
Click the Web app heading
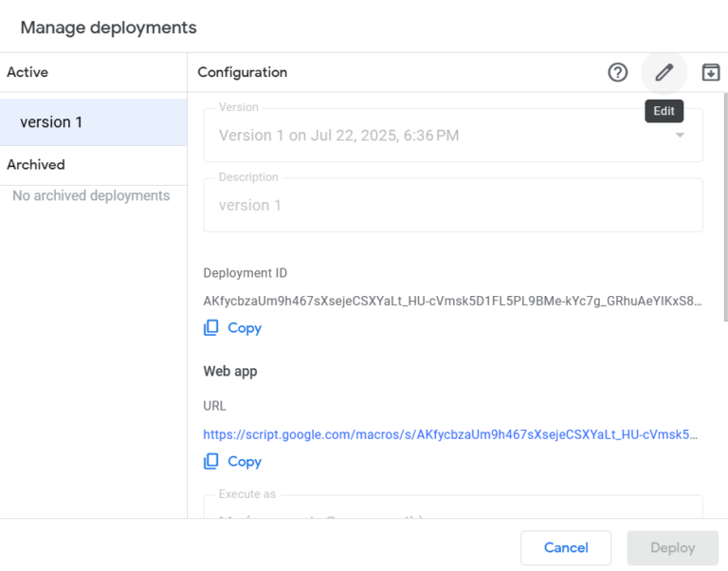point(230,371)
